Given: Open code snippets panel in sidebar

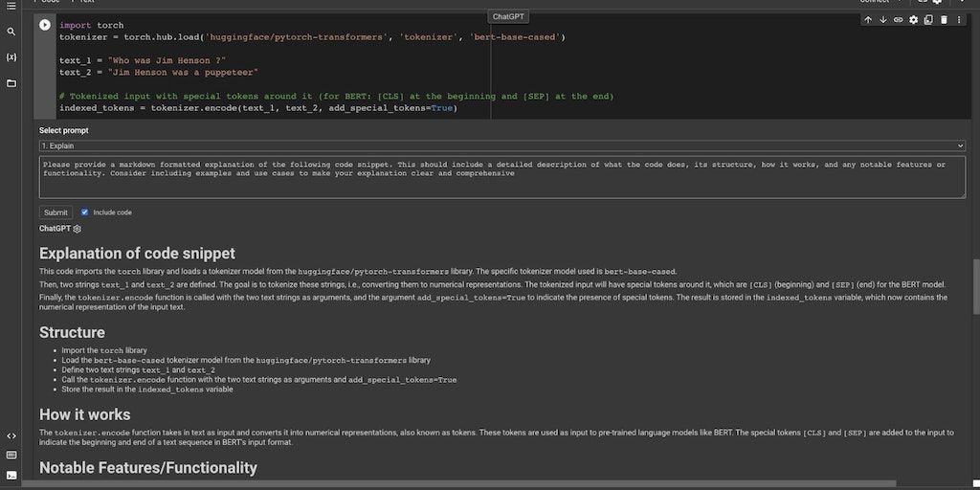Looking at the screenshot, I should pyautogui.click(x=11, y=436).
